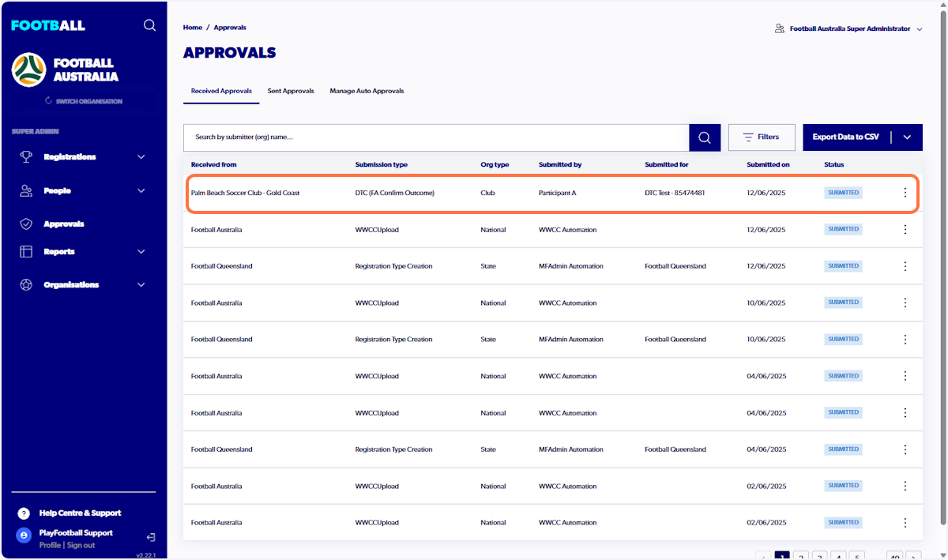Click the Submitted for column header
This screenshot has height=560, width=948.
coord(666,165)
